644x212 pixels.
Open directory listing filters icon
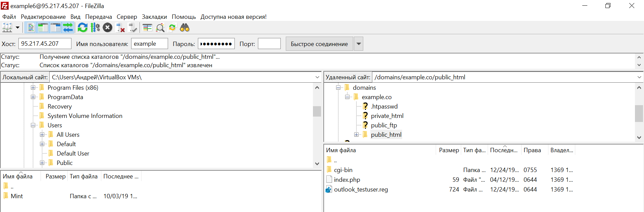[x=147, y=28]
